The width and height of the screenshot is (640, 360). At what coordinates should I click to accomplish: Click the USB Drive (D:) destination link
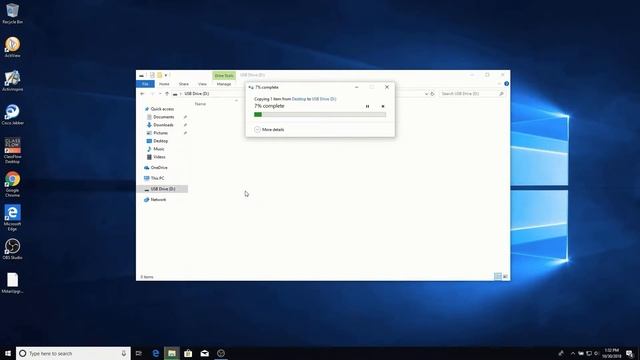(x=324, y=99)
